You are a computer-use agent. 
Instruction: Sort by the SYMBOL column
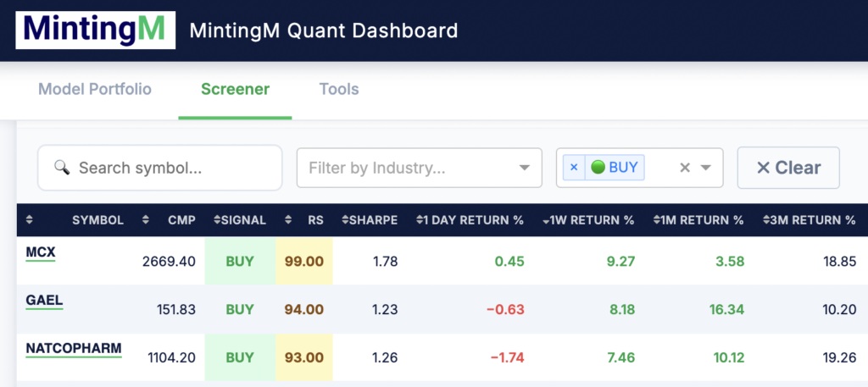point(97,220)
